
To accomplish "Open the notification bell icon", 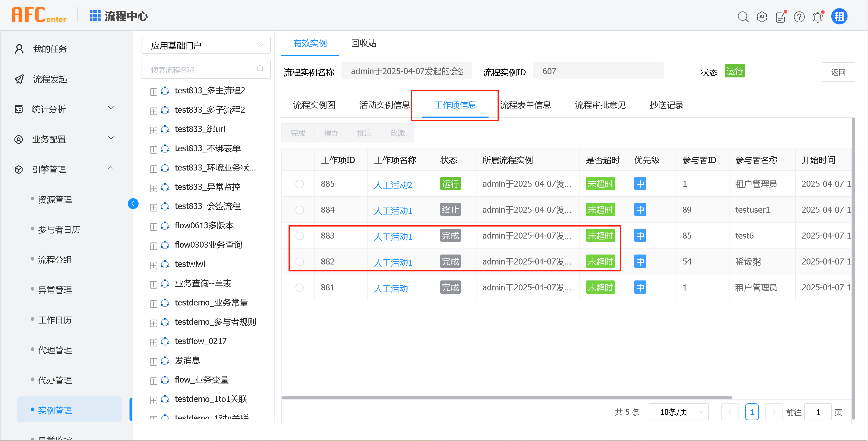I will tap(817, 17).
